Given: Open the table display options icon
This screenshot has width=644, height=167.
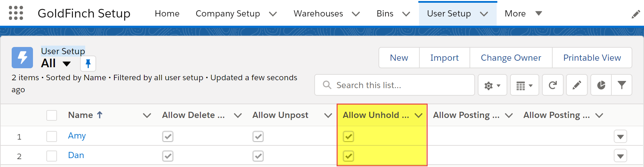Looking at the screenshot, I should (x=524, y=85).
